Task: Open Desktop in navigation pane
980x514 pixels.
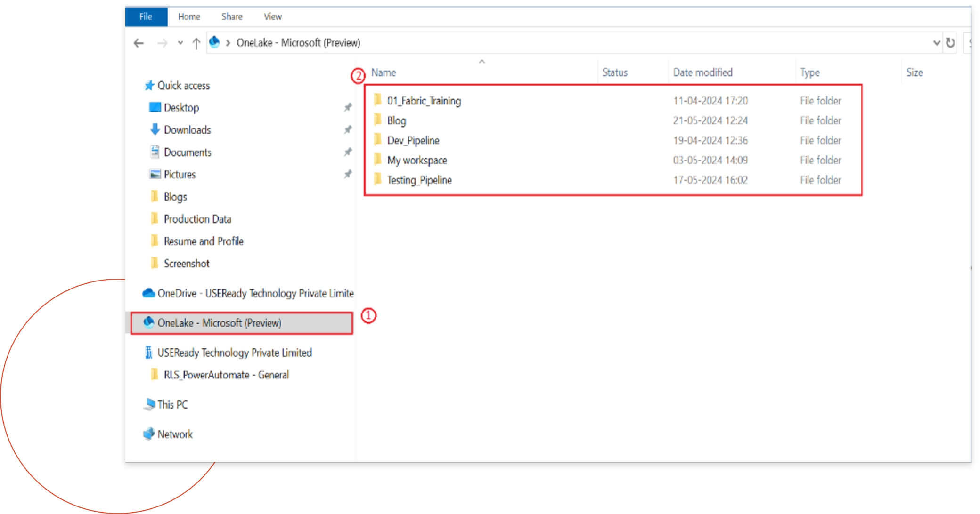Action: pos(181,108)
